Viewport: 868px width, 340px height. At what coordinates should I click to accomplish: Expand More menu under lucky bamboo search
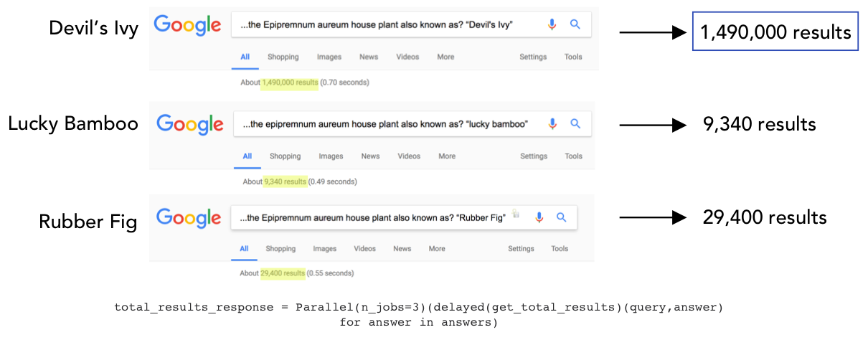447,156
